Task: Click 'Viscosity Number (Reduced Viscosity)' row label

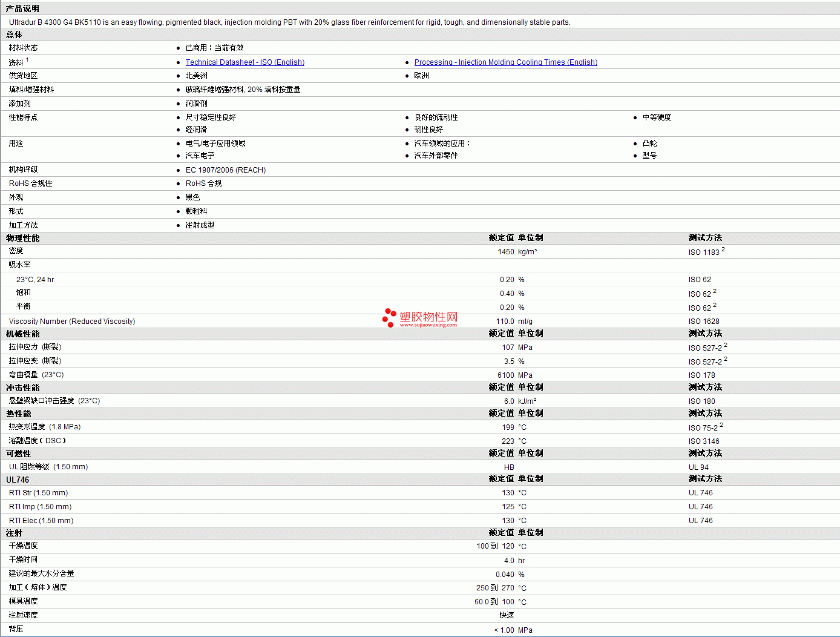Action: tap(72, 322)
